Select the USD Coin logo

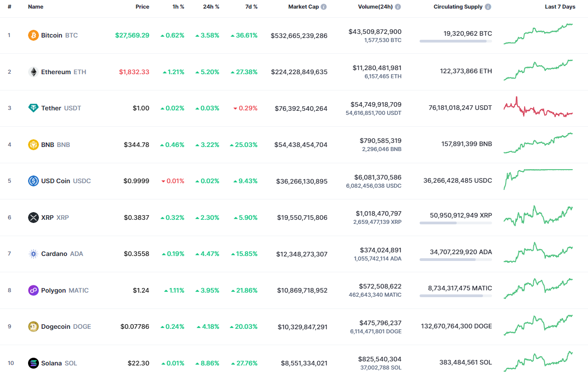pyautogui.click(x=33, y=181)
